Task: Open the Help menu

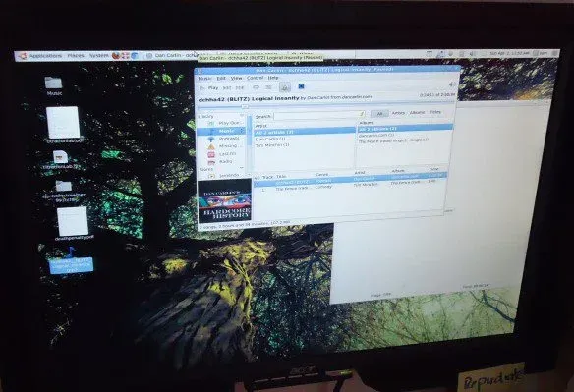Action: 273,78
